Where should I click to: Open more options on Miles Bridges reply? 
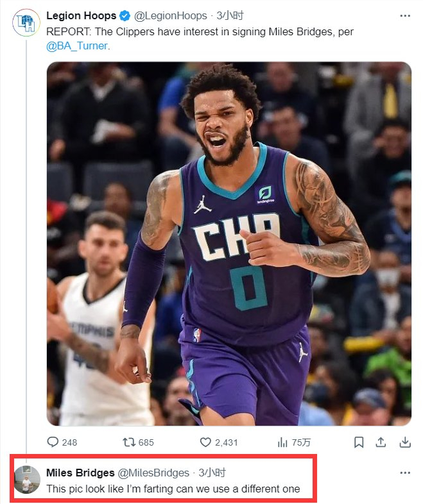[x=404, y=473]
